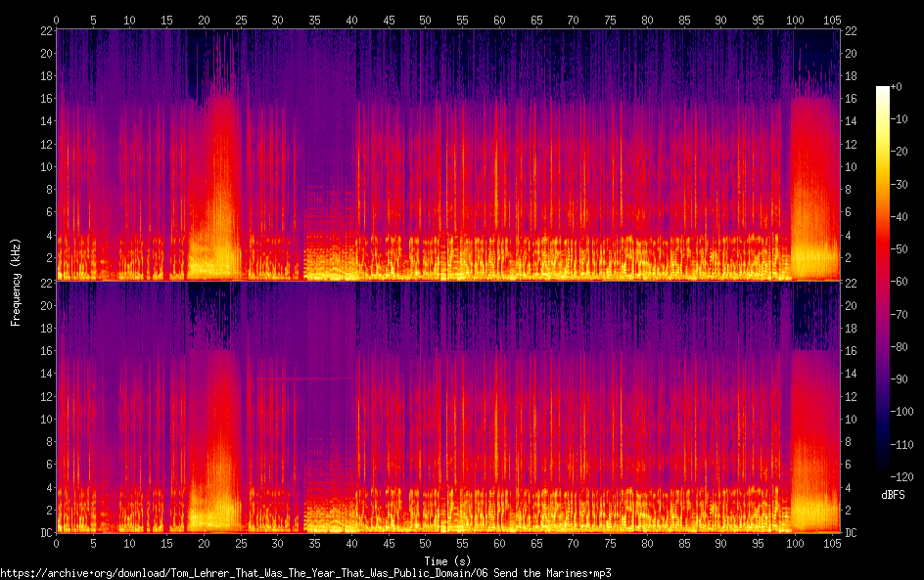Click the 0 second mark on bottom time axis
The width and height of the screenshot is (924, 580).
click(x=57, y=542)
